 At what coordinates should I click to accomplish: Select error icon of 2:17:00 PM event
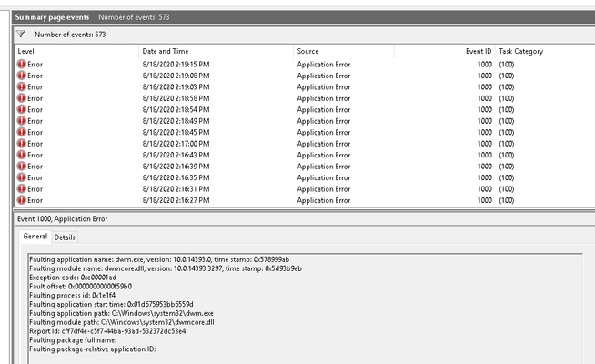(21, 144)
